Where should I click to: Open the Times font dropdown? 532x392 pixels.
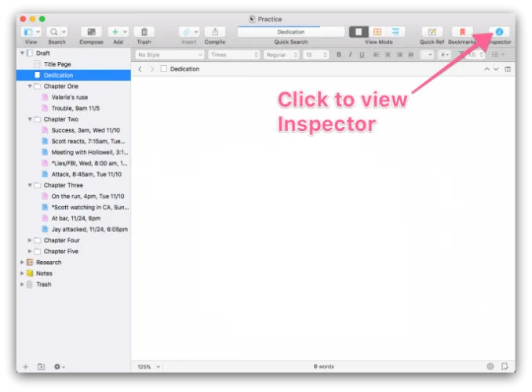click(x=234, y=55)
